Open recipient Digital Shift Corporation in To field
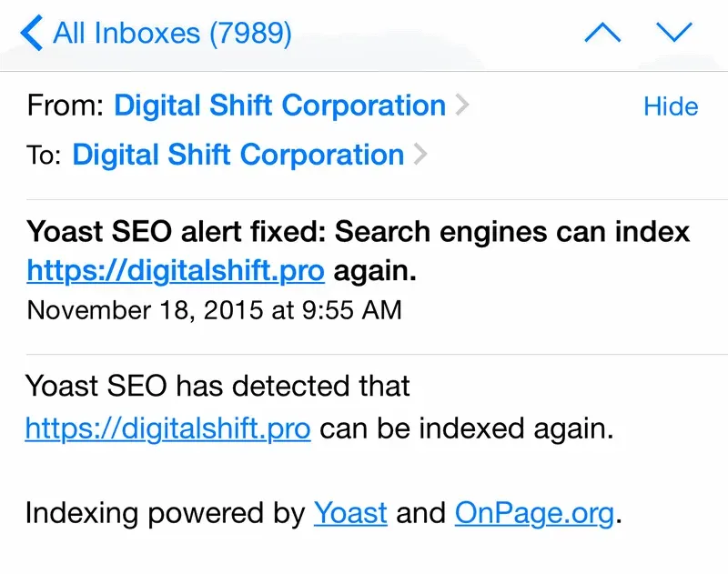728x574 pixels. click(x=238, y=155)
